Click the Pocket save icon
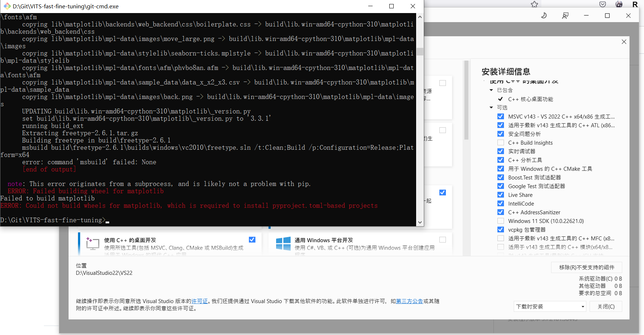The height and width of the screenshot is (335, 644). (x=602, y=4)
